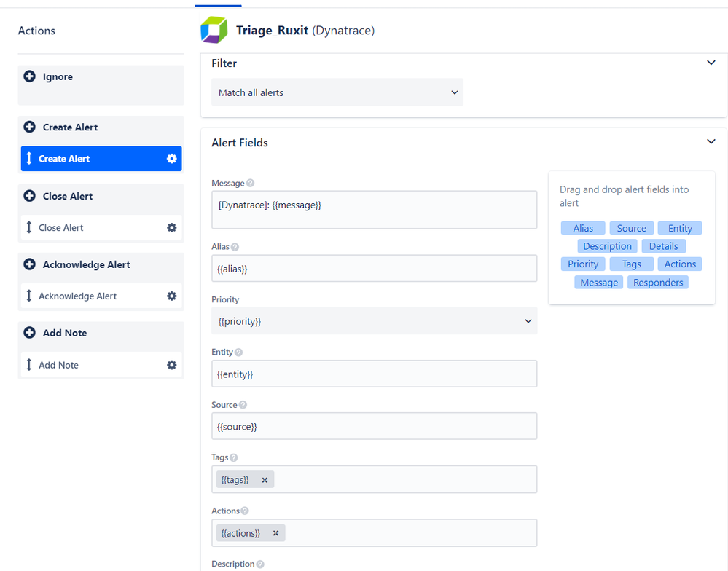Screen dimensions: 728x571
Task: Open the gear settings of the selected Create Alert rule
Action: click(172, 159)
